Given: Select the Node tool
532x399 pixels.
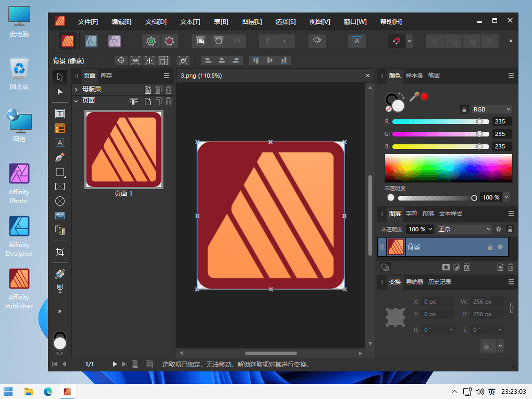Looking at the screenshot, I should [x=60, y=92].
